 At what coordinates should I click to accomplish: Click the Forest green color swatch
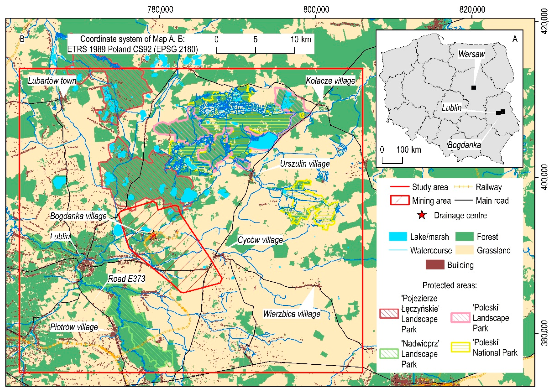click(x=464, y=237)
